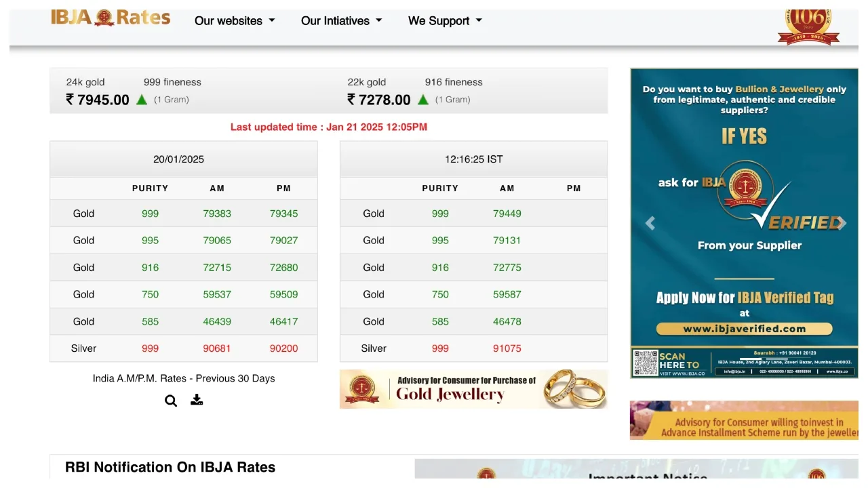Click the Silver 999 AM rate 91075

pyautogui.click(x=507, y=348)
